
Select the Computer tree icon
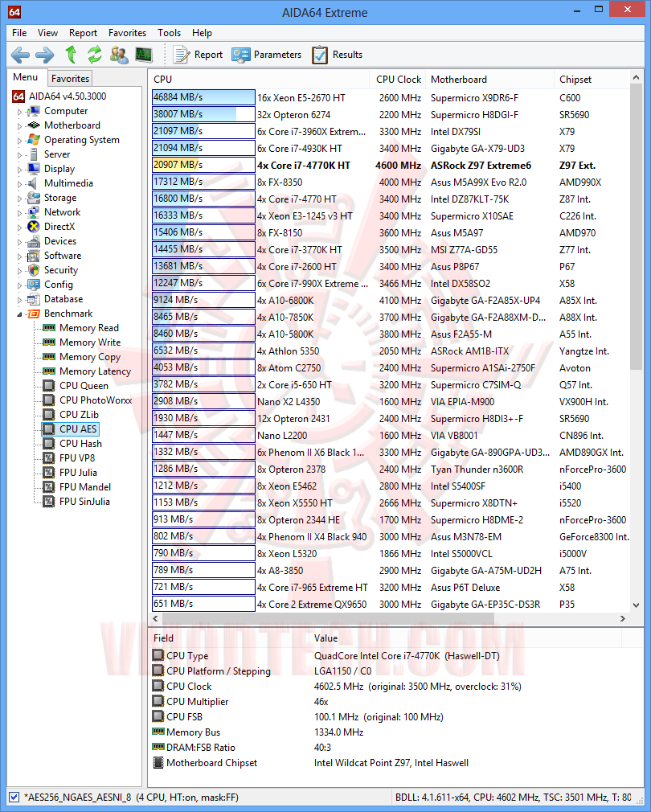[34, 111]
